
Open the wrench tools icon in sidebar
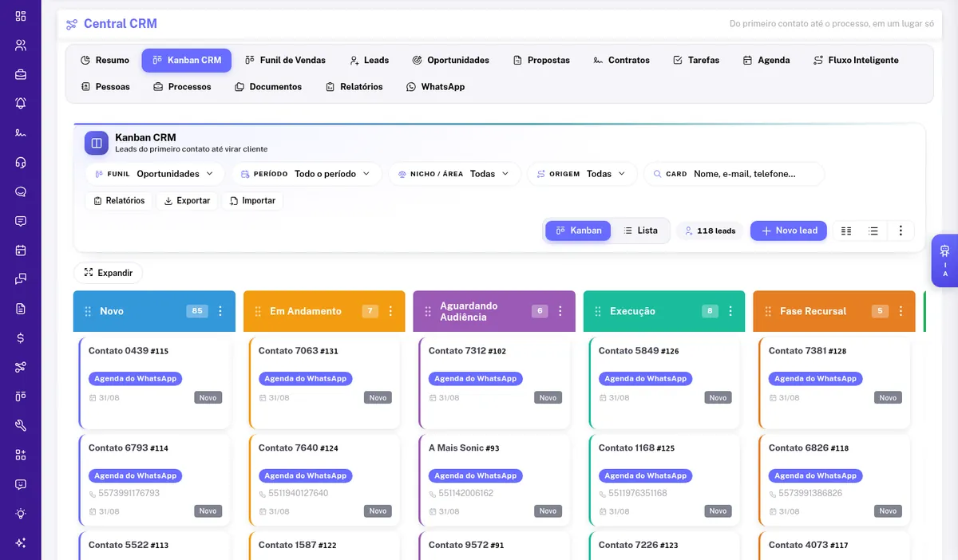pos(21,426)
